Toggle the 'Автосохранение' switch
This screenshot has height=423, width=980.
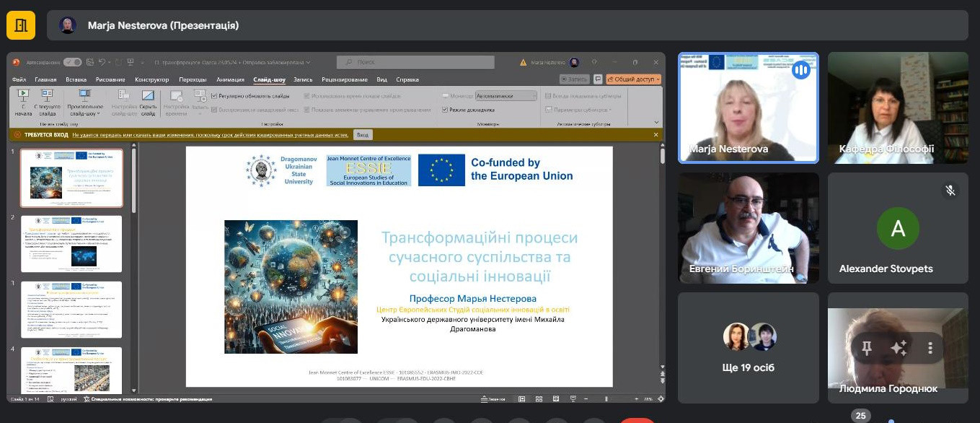click(72, 62)
